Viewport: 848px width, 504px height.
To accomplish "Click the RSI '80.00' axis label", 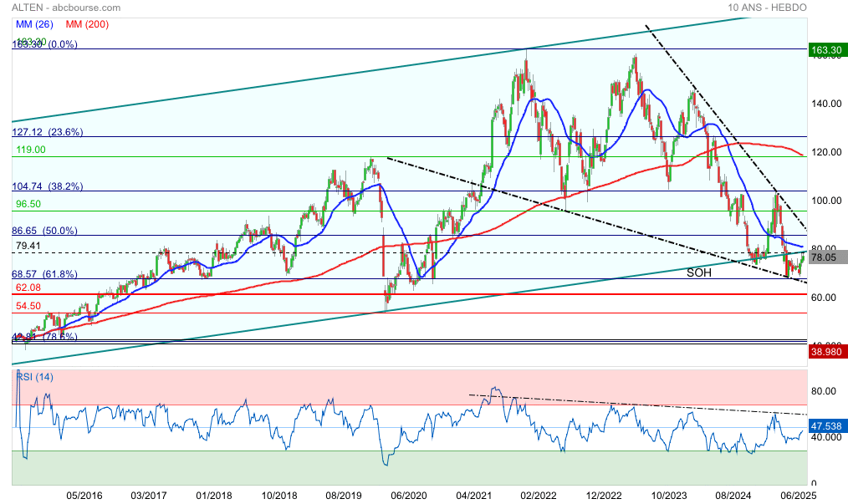I will [823, 391].
